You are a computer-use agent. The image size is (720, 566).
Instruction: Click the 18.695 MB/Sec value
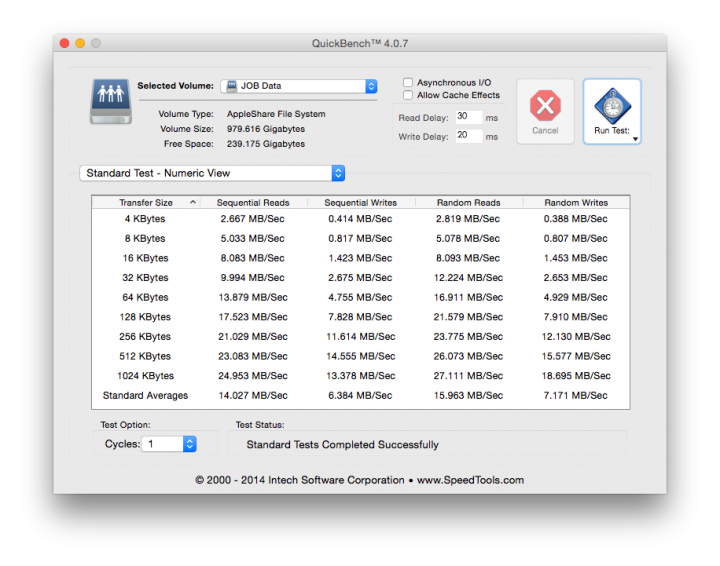click(x=576, y=376)
